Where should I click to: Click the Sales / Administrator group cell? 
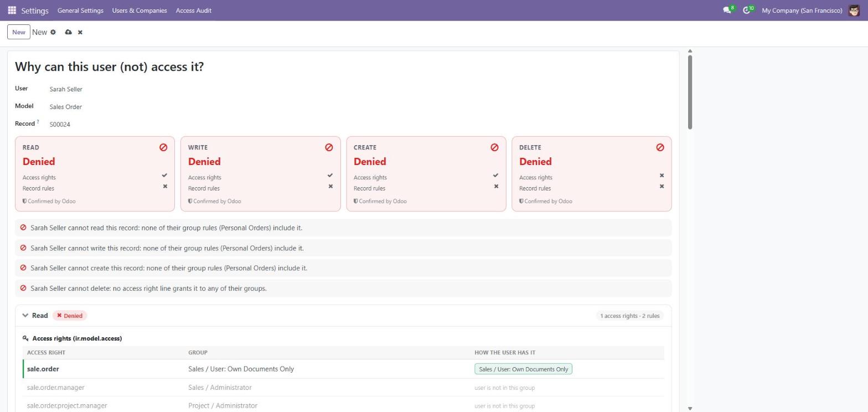[x=220, y=388]
